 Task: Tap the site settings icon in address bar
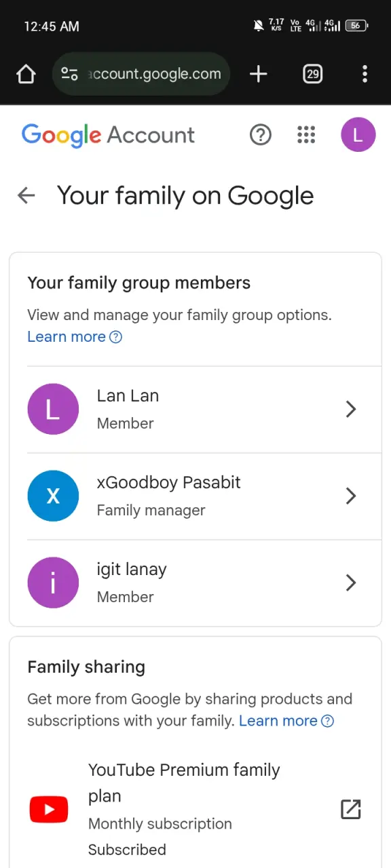[69, 74]
